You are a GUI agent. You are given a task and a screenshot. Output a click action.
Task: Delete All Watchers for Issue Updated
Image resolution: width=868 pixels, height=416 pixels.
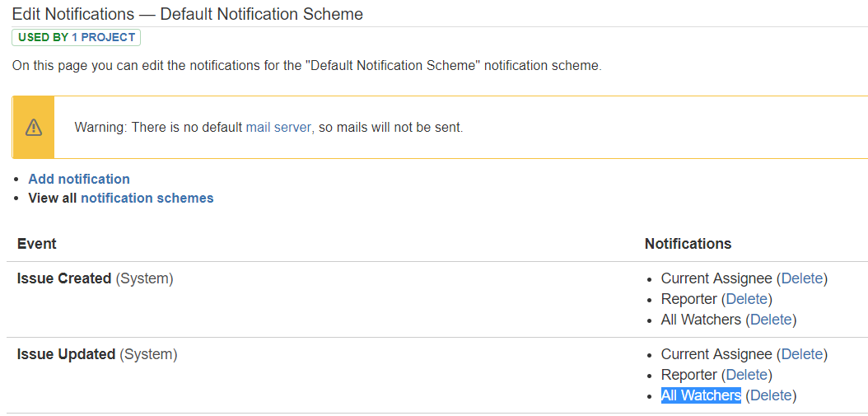771,395
